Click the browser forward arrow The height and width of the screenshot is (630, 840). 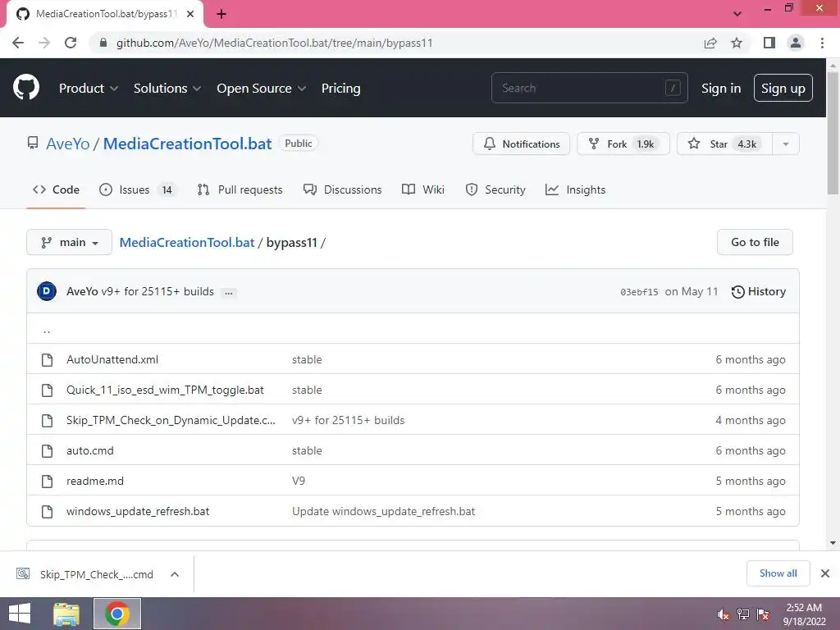[44, 43]
